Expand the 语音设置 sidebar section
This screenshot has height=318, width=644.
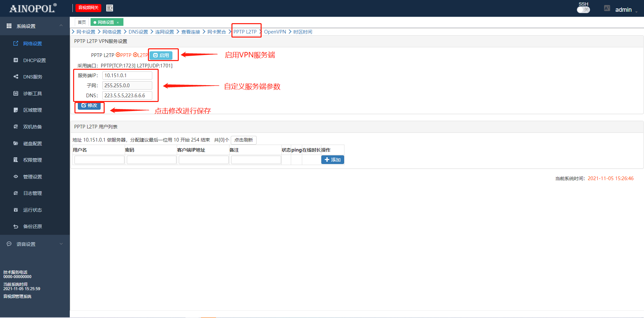coord(61,244)
